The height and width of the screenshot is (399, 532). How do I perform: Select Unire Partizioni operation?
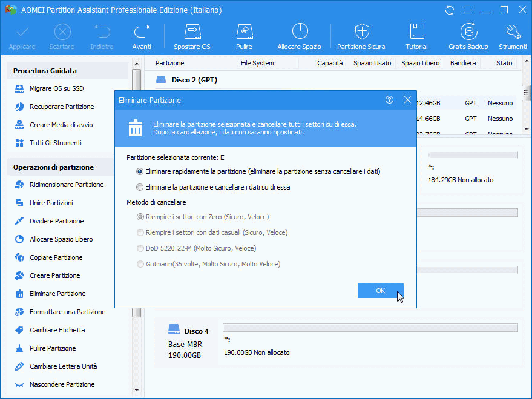pos(44,203)
